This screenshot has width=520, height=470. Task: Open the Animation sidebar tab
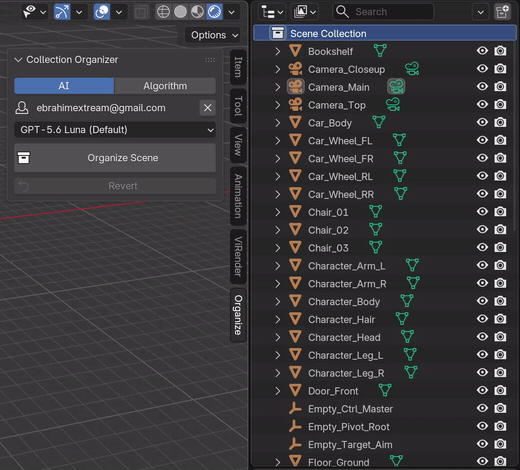pyautogui.click(x=238, y=196)
